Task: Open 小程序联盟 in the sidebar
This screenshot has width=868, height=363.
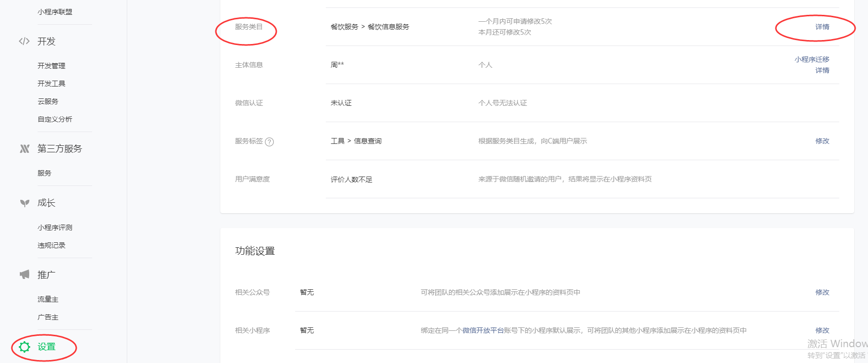Action: point(55,12)
